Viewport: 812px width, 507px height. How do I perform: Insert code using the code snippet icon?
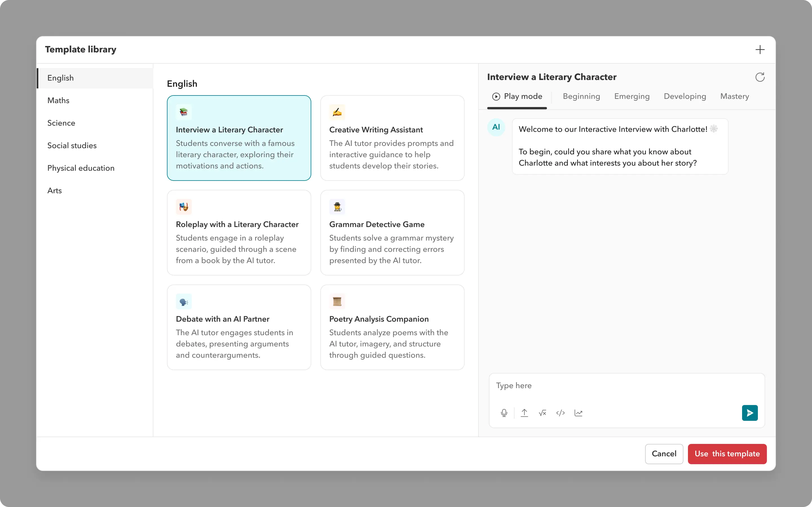pyautogui.click(x=560, y=413)
